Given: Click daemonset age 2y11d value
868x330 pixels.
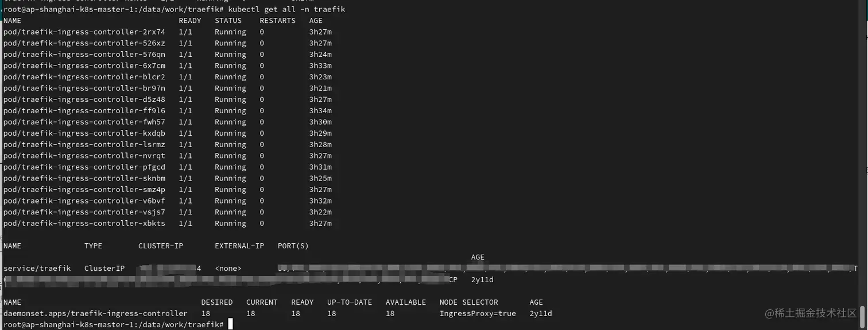Looking at the screenshot, I should tap(541, 313).
